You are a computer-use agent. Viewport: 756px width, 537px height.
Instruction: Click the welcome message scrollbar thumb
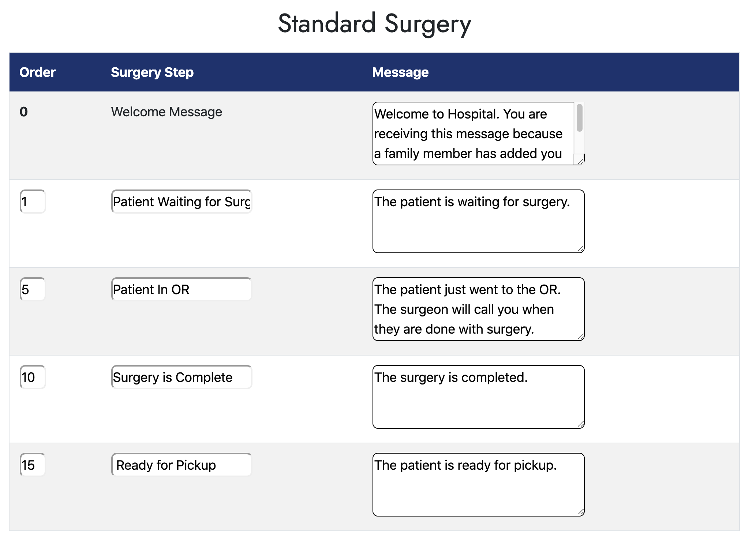[579, 118]
